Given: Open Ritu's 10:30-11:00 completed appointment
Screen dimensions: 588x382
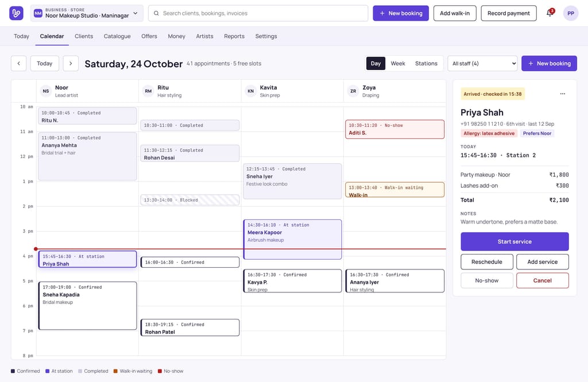Looking at the screenshot, I should (189, 125).
